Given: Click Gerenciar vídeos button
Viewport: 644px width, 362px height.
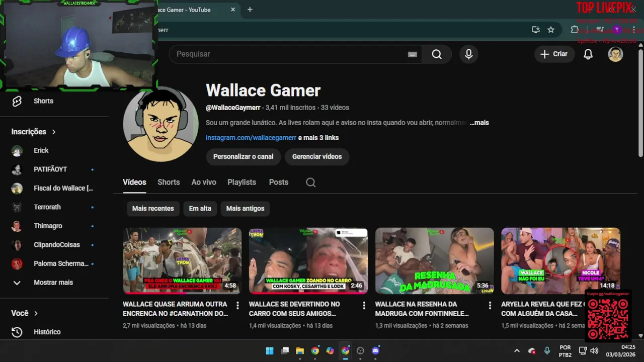Looking at the screenshot, I should 317,157.
